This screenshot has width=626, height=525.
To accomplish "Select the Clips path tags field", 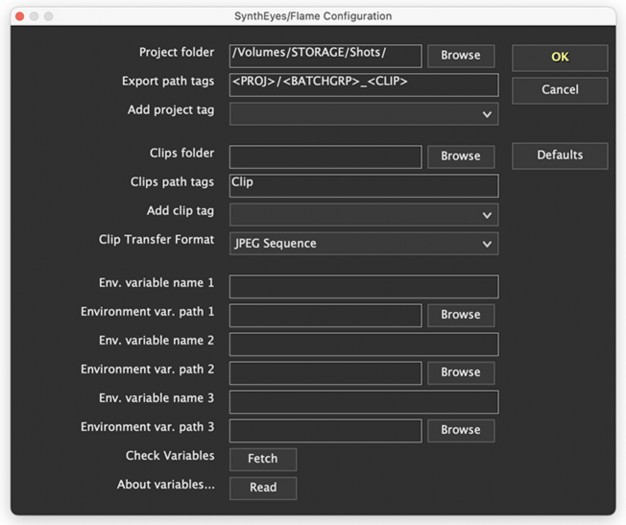I will (x=363, y=185).
